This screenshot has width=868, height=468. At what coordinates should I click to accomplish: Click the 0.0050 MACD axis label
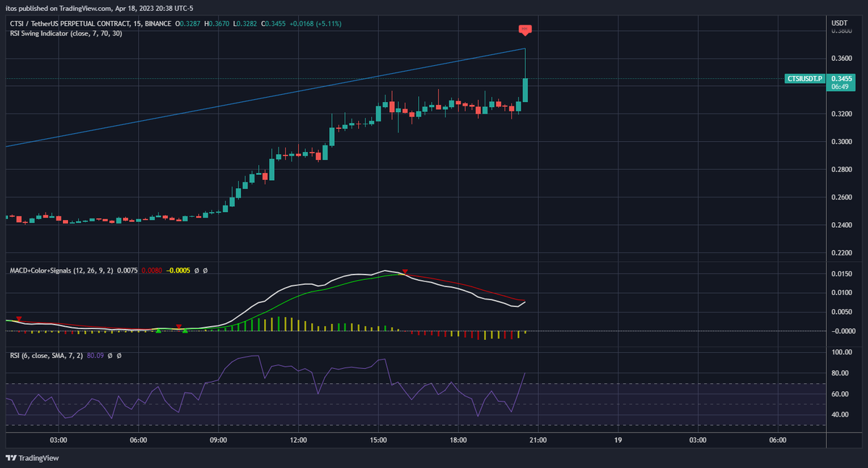(842, 312)
